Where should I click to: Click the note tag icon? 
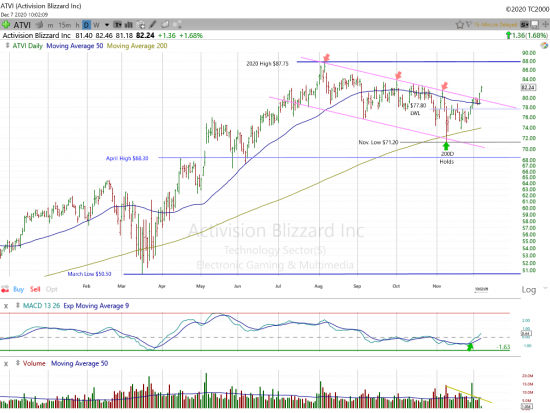pos(165,24)
